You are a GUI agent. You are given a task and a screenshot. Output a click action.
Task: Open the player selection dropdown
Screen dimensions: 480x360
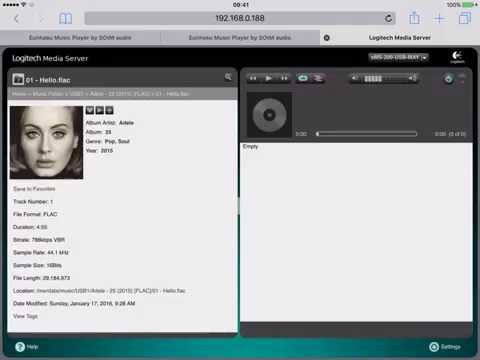point(398,57)
